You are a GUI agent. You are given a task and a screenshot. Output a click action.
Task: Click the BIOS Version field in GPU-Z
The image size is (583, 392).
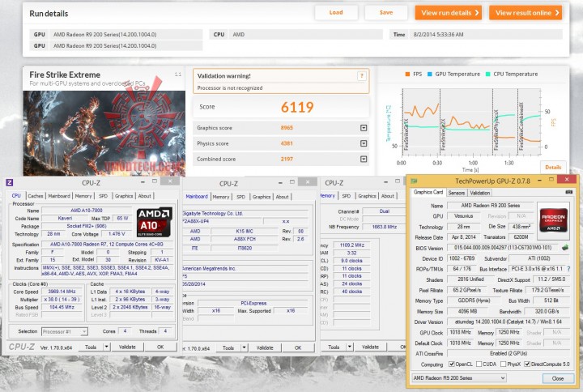pyautogui.click(x=504, y=248)
